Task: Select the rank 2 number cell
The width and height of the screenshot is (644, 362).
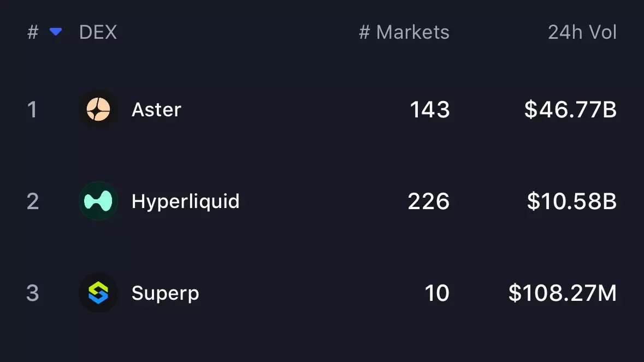Action: (x=32, y=201)
